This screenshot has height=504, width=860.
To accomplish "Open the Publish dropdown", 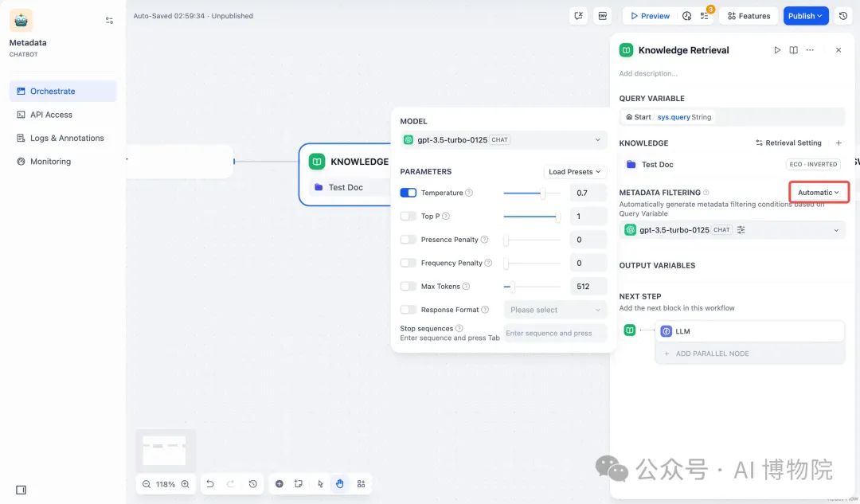I will click(x=805, y=16).
